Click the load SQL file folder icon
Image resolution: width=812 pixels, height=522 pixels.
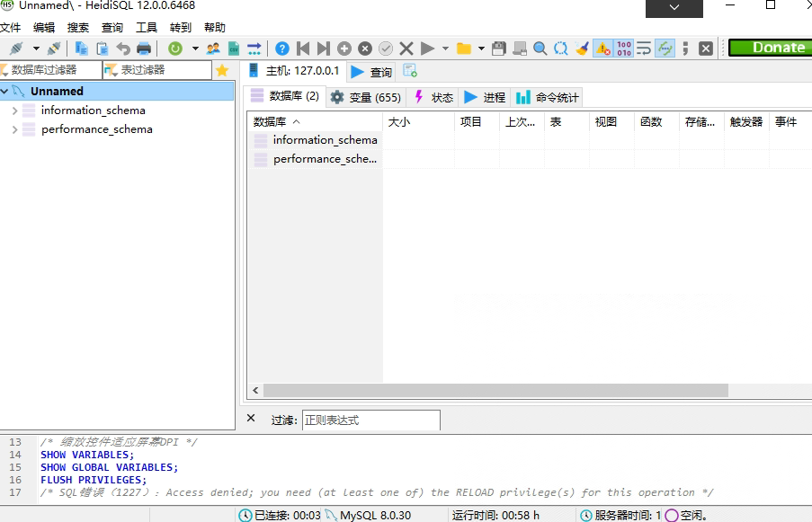click(x=464, y=49)
